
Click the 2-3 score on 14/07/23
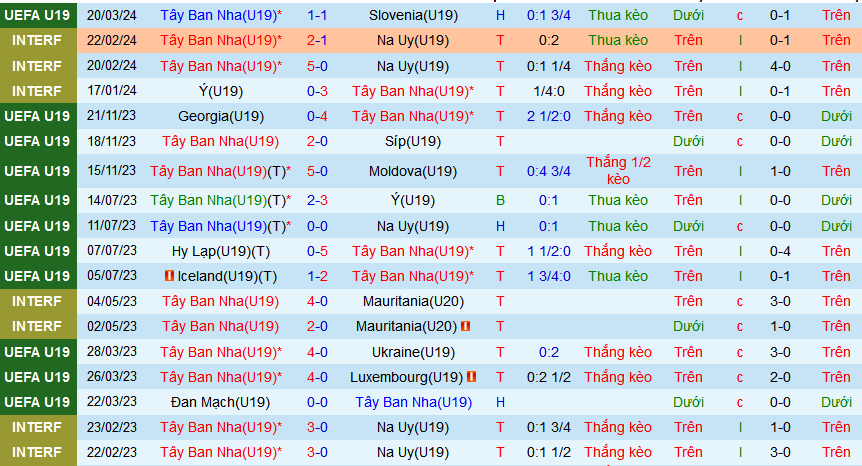[x=317, y=201]
